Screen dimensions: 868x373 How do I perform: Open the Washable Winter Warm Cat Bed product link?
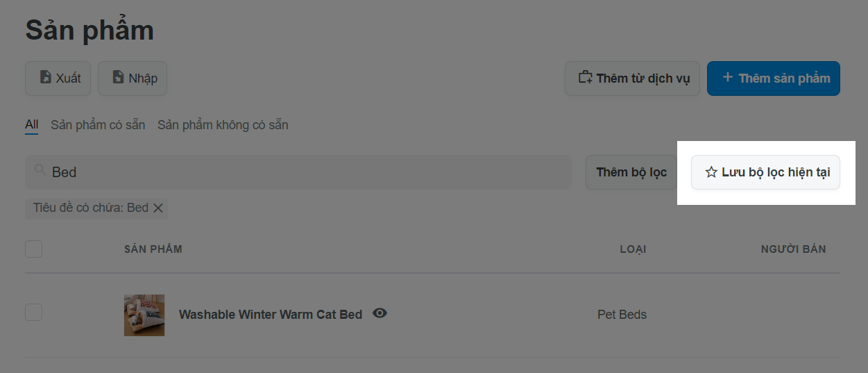[x=271, y=315]
